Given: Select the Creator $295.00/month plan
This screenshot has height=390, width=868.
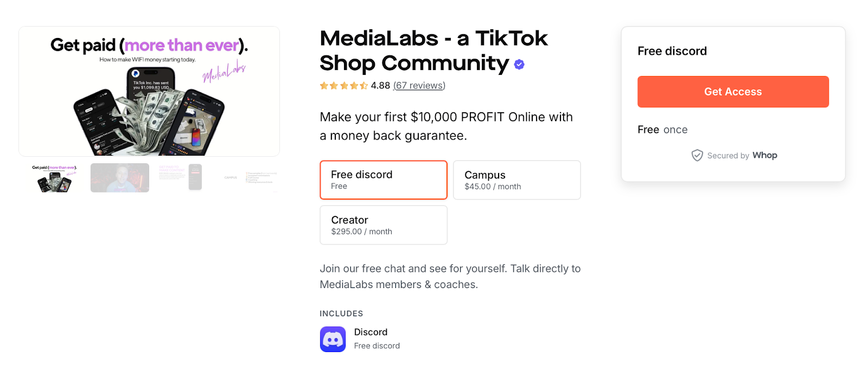Looking at the screenshot, I should (383, 225).
